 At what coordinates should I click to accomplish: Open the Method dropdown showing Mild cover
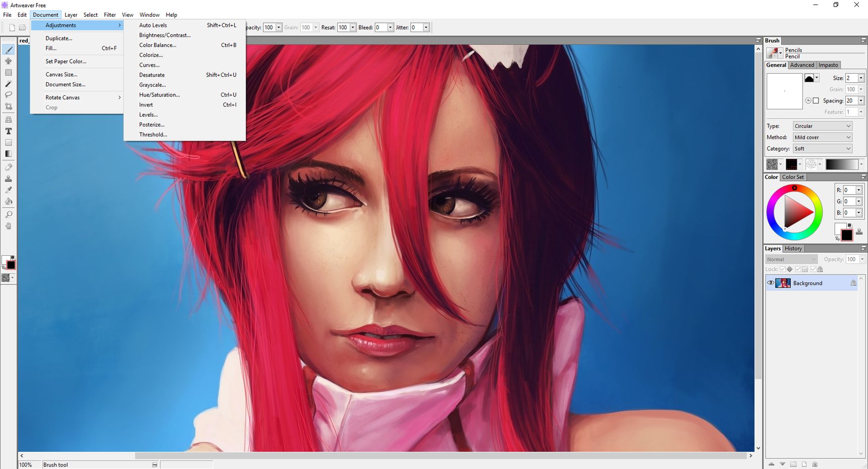click(822, 137)
